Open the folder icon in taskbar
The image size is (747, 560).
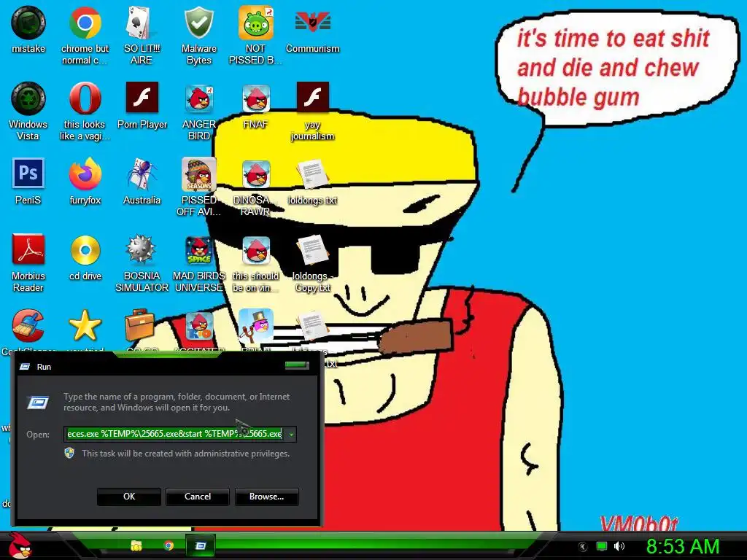(x=136, y=545)
